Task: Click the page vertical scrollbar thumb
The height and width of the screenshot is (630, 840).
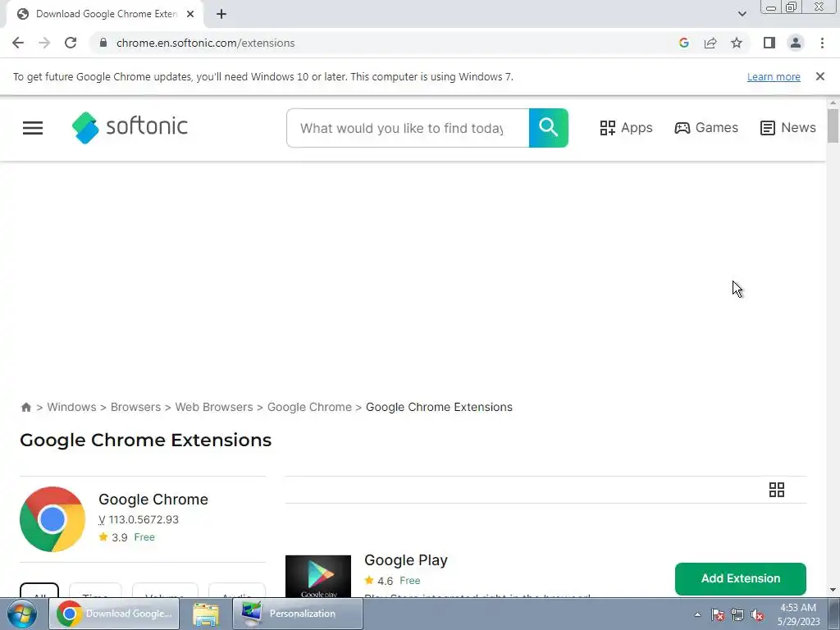Action: (x=833, y=126)
